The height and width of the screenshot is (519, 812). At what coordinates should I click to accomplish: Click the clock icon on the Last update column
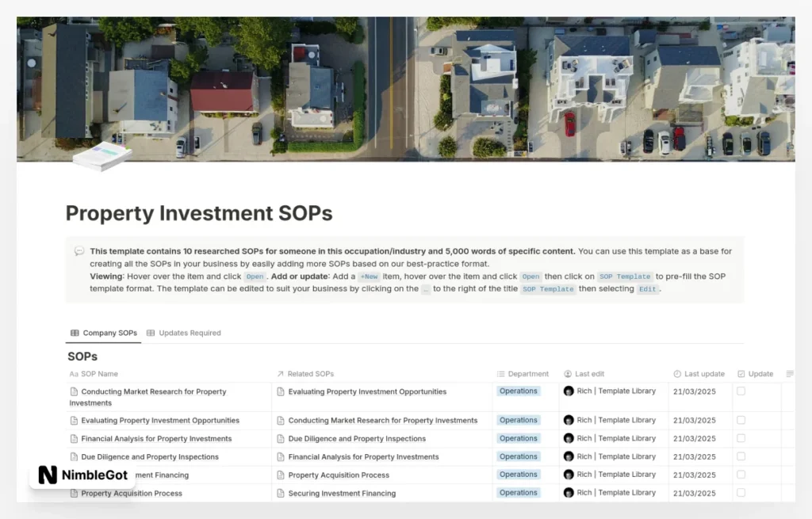pyautogui.click(x=676, y=373)
